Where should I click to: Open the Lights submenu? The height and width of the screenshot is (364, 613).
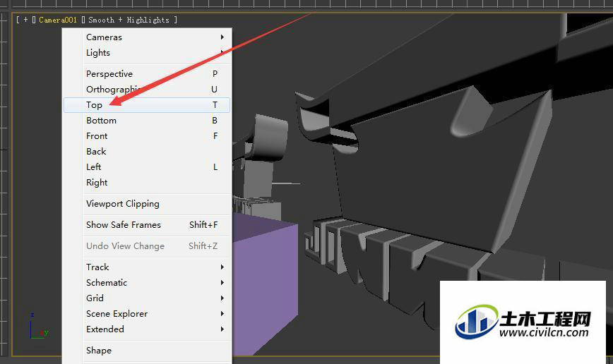click(147, 53)
